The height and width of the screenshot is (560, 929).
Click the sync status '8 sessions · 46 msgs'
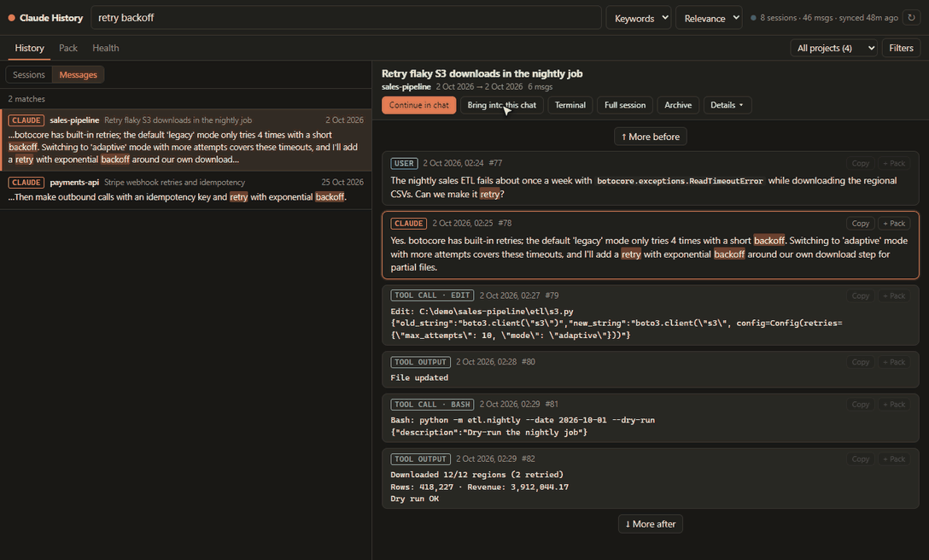coord(829,18)
